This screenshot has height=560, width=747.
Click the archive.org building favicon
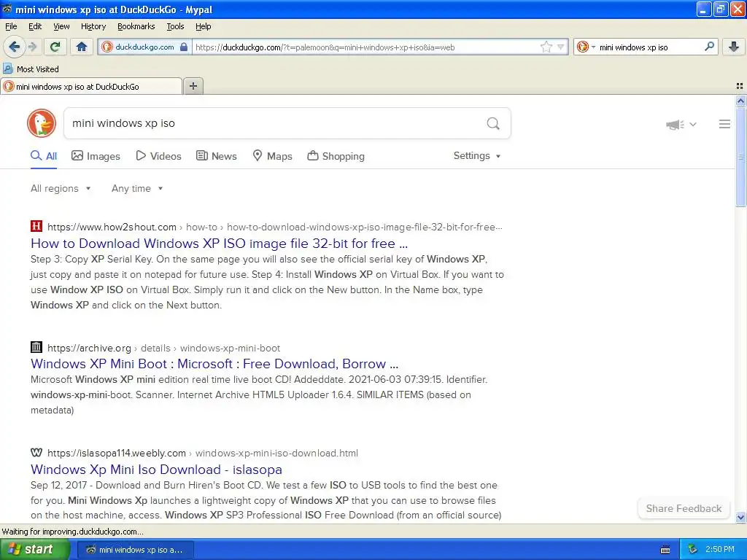point(36,346)
